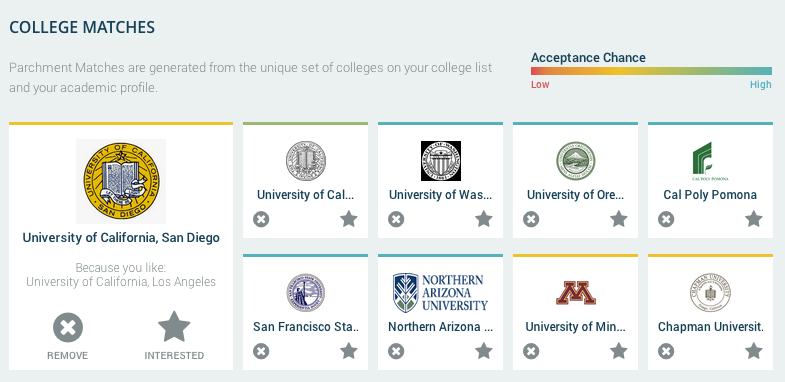Image resolution: width=785 pixels, height=382 pixels.
Task: Remove the Chapman University card
Action: click(666, 351)
